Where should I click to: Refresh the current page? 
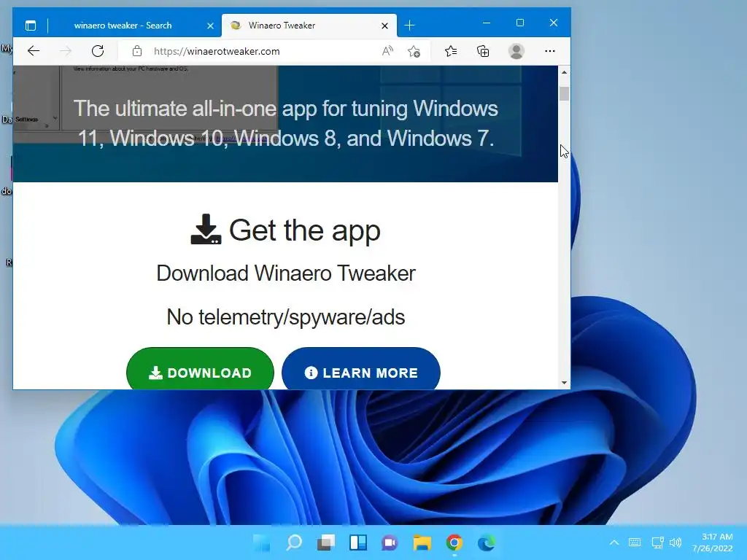coord(98,51)
